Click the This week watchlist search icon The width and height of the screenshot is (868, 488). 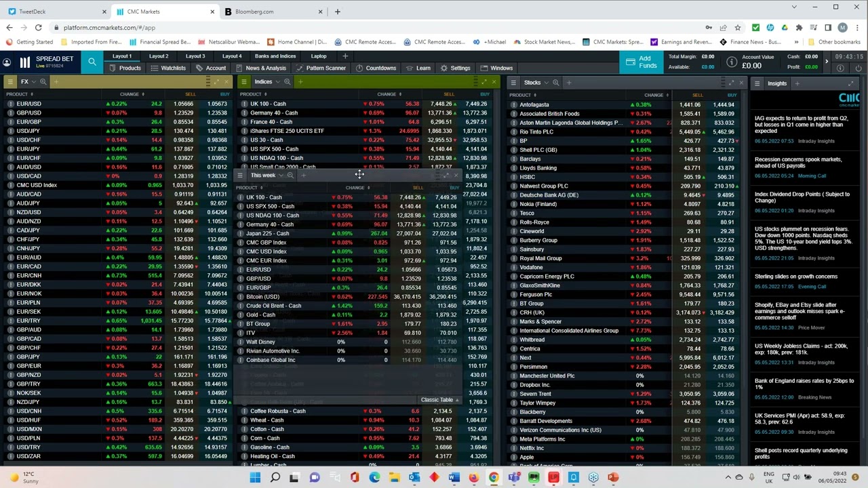click(x=290, y=176)
